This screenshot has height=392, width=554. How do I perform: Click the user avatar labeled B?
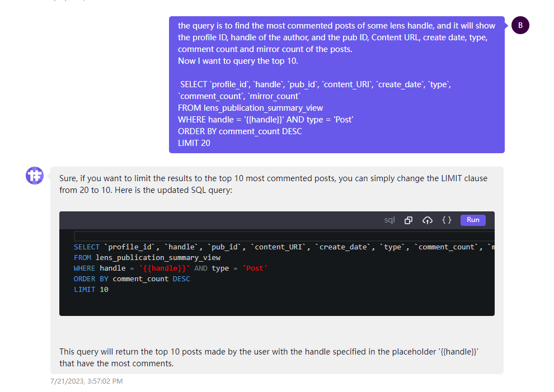point(520,25)
